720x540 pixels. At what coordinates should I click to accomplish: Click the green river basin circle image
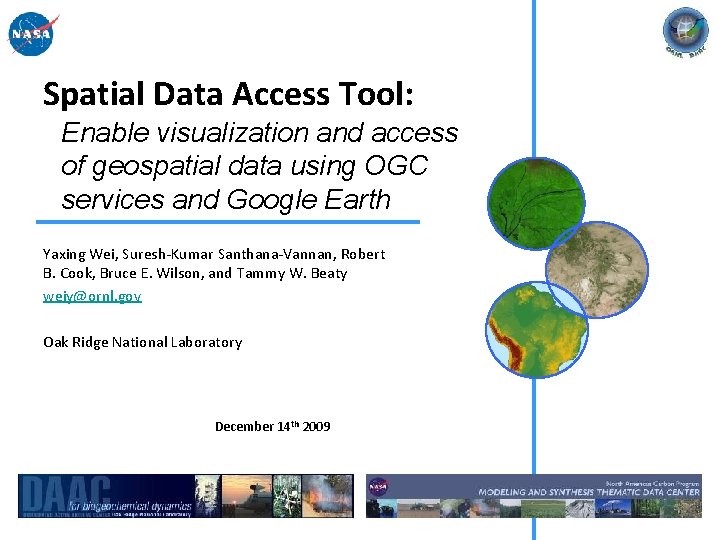(536, 204)
